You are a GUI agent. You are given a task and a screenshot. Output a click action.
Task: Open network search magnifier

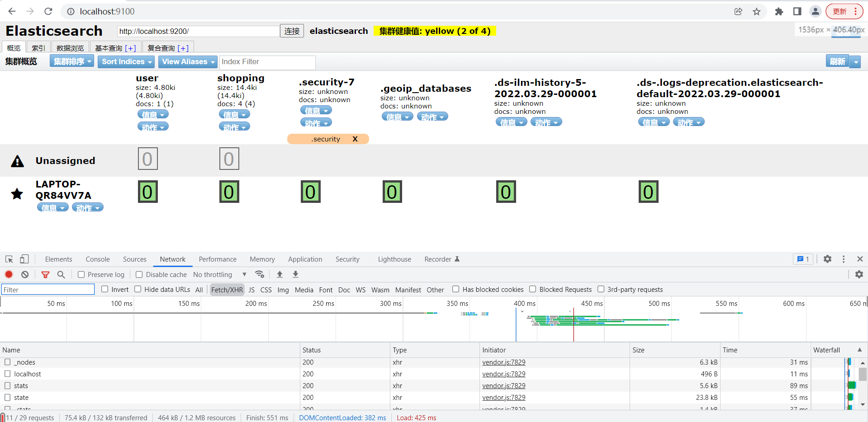click(61, 274)
